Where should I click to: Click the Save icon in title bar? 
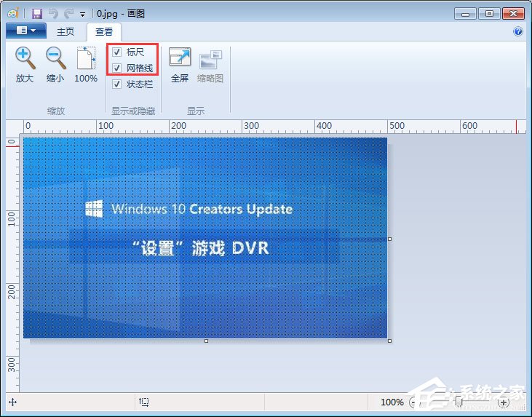point(37,13)
